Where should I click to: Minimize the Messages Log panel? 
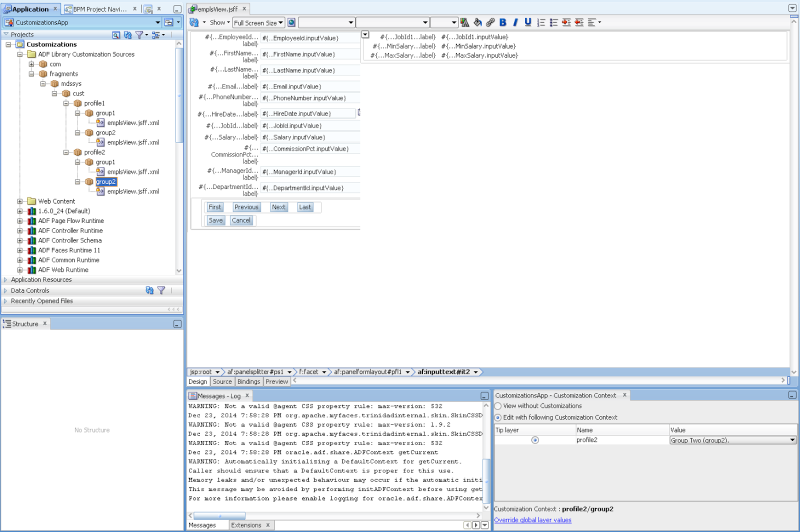(484, 396)
